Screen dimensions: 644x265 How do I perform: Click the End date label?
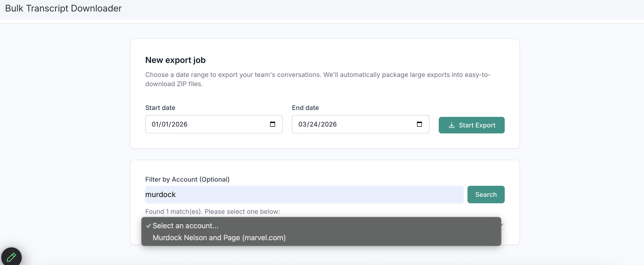[305, 108]
